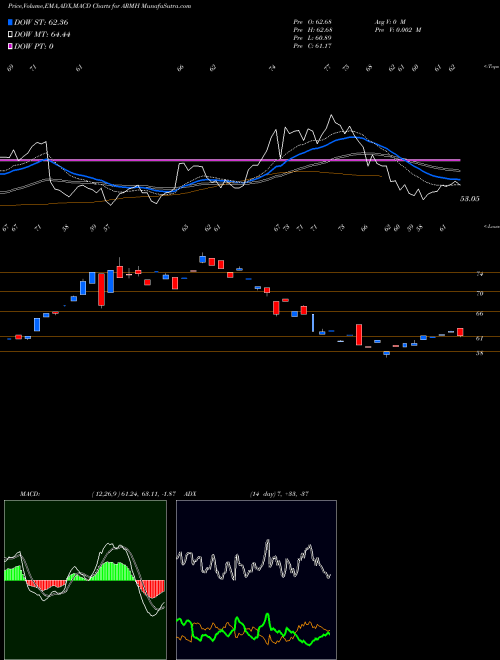Click the '<Tops' label at right edge
Screen dimensions: 500x660
coord(491,67)
